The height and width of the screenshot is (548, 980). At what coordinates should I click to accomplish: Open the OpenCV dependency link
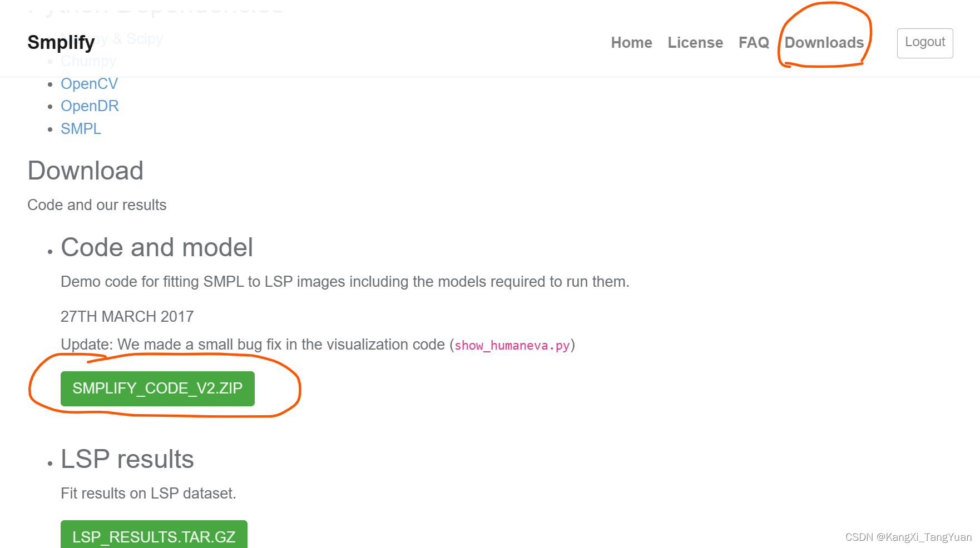point(89,83)
